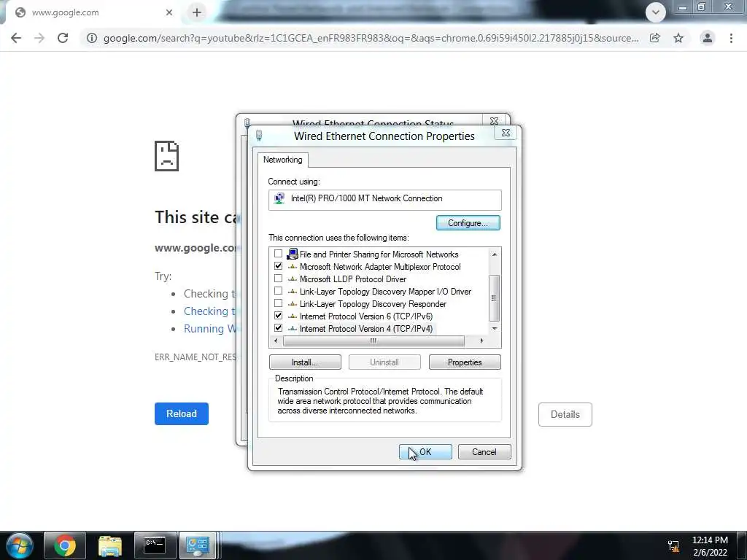Click the network adapter icon beside Intel(R) PRO/1000
The width and height of the screenshot is (747, 560).
click(x=279, y=198)
